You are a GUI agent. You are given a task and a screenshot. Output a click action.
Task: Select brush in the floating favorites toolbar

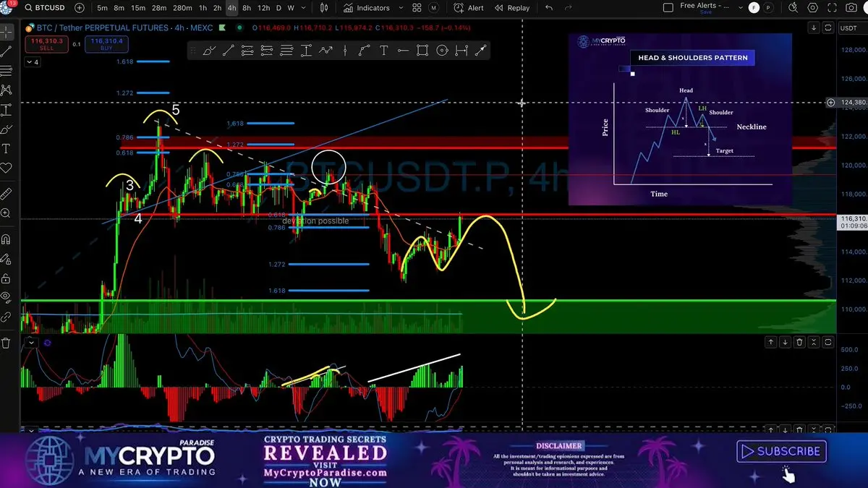coord(210,51)
